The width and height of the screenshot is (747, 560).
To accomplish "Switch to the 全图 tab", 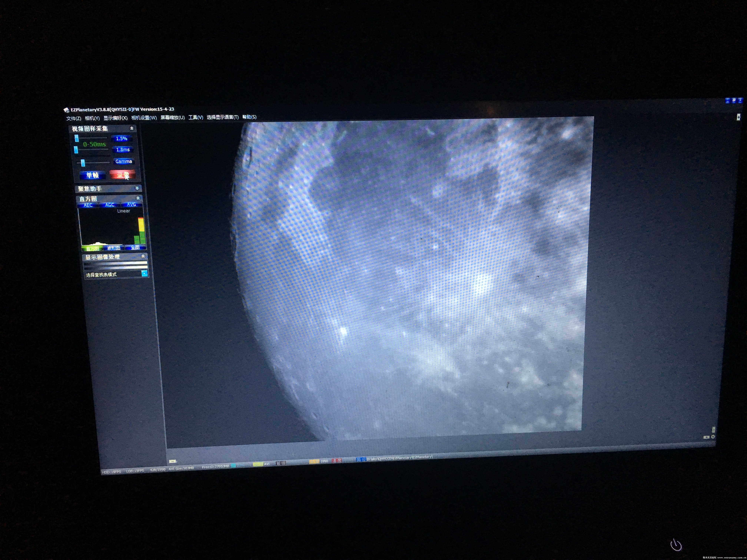I will [x=135, y=247].
